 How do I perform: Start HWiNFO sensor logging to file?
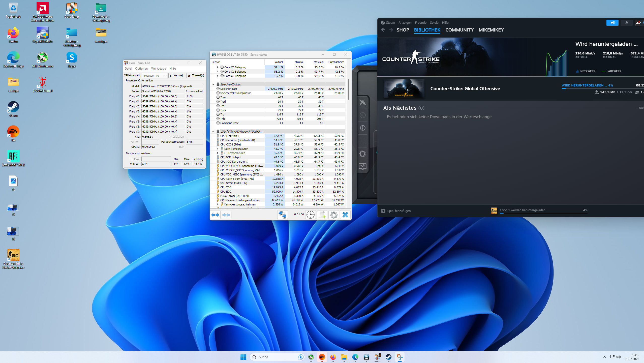click(322, 215)
